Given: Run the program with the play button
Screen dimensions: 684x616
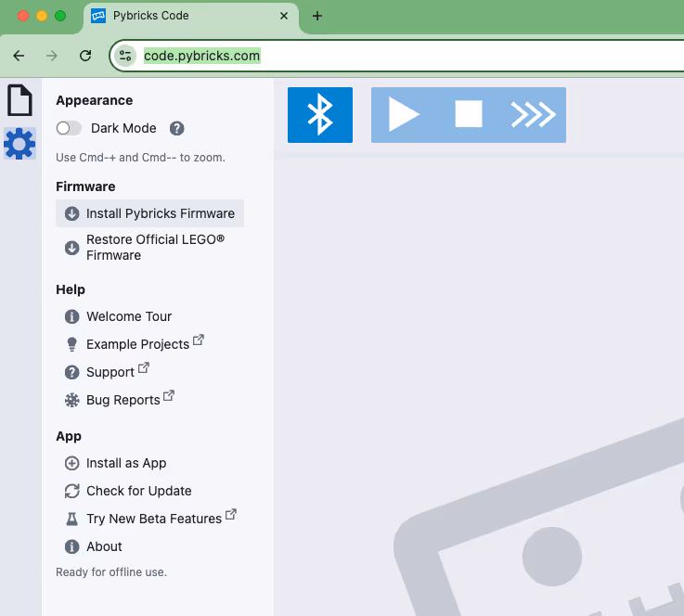Looking at the screenshot, I should (x=404, y=115).
